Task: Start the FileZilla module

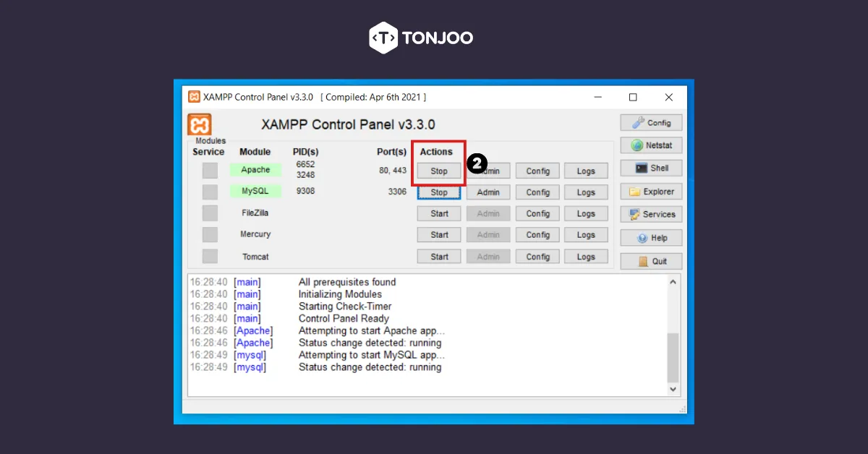Action: click(x=438, y=213)
